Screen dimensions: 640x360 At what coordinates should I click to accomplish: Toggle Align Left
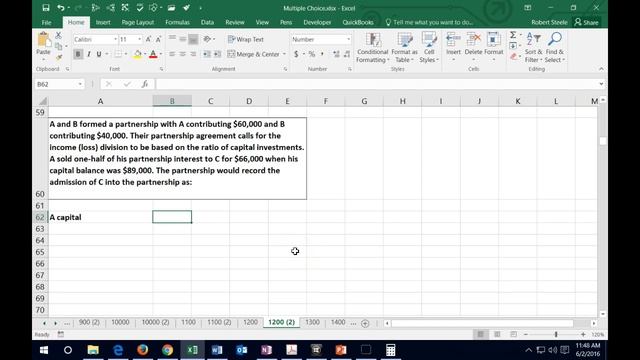pyautogui.click(x=172, y=54)
